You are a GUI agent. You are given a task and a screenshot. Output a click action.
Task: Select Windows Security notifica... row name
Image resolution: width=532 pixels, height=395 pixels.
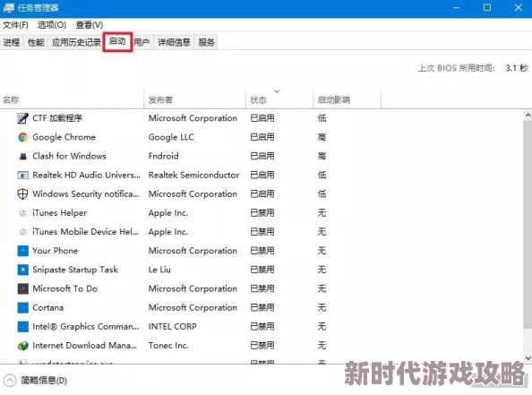(85, 194)
